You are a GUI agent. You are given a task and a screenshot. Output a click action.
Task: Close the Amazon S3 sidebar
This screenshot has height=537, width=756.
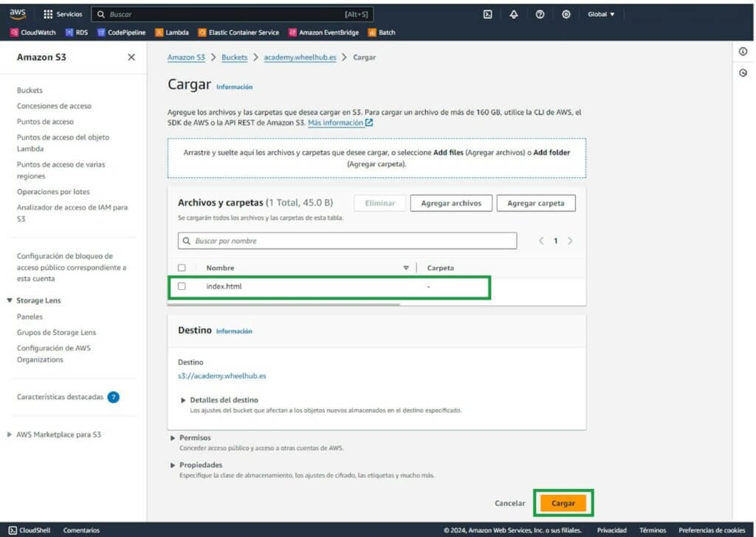tap(131, 57)
